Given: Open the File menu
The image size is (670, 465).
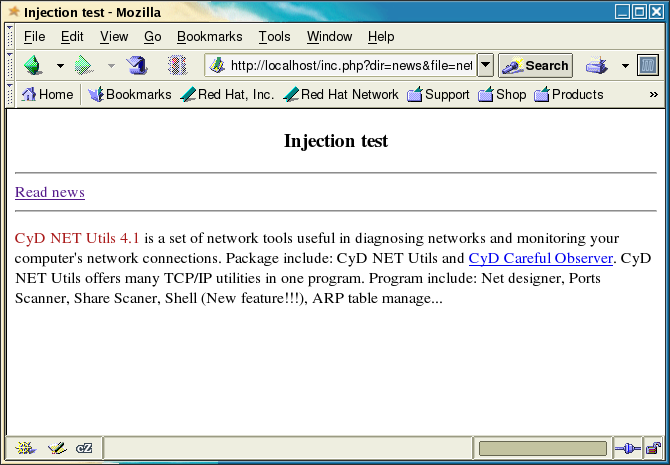Looking at the screenshot, I should 34,37.
